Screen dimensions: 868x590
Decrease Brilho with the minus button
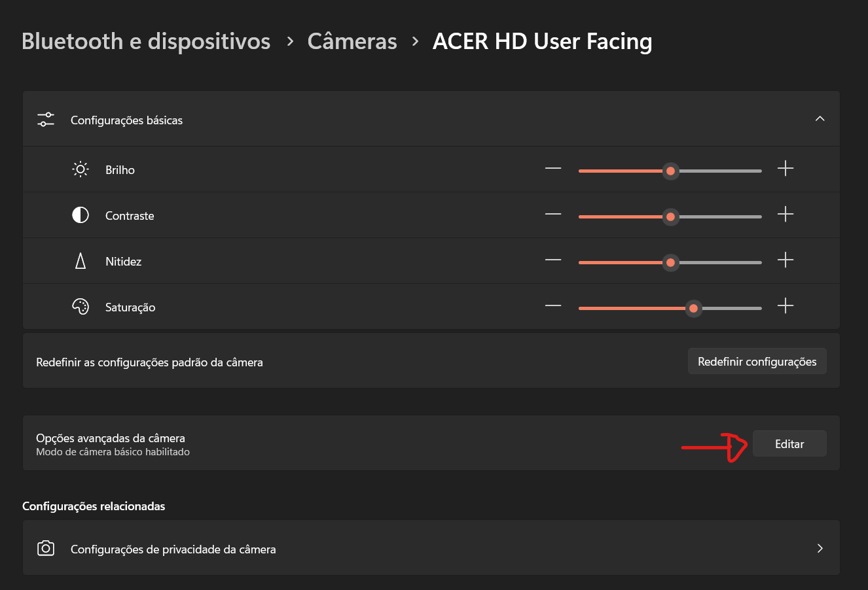[553, 169]
